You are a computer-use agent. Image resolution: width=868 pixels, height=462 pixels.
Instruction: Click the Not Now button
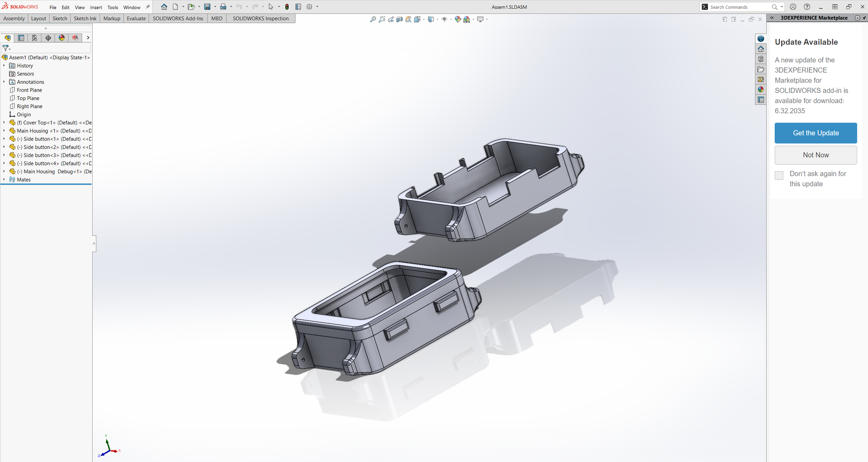(816, 155)
